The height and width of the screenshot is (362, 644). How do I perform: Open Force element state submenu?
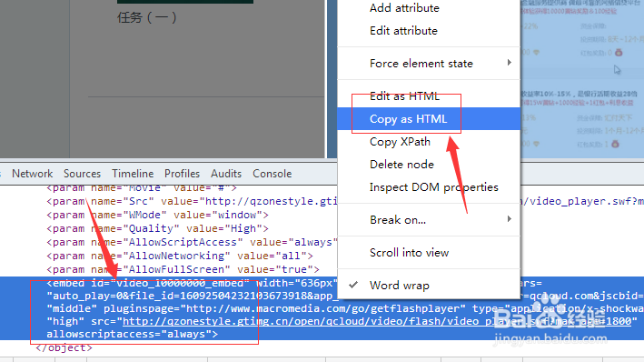point(421,64)
